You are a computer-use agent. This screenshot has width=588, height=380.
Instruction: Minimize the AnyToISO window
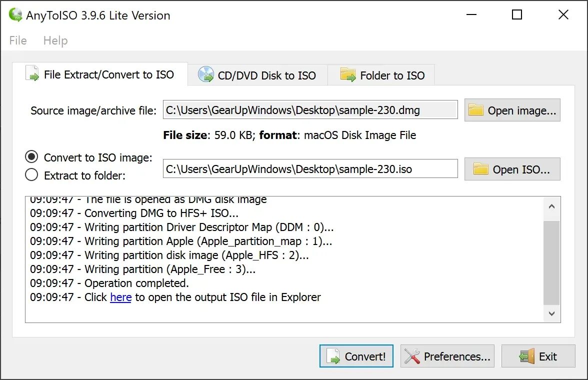click(471, 14)
